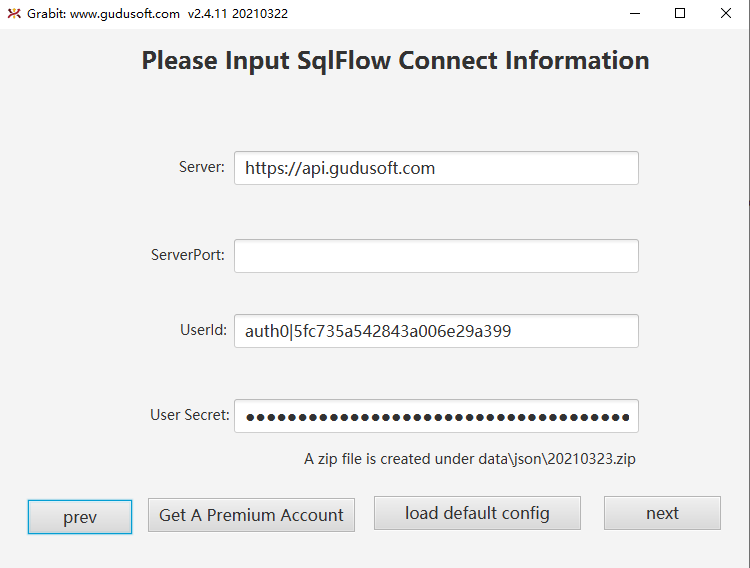
Task: Click the SqlFlow Connect Information heading
Action: click(x=395, y=60)
